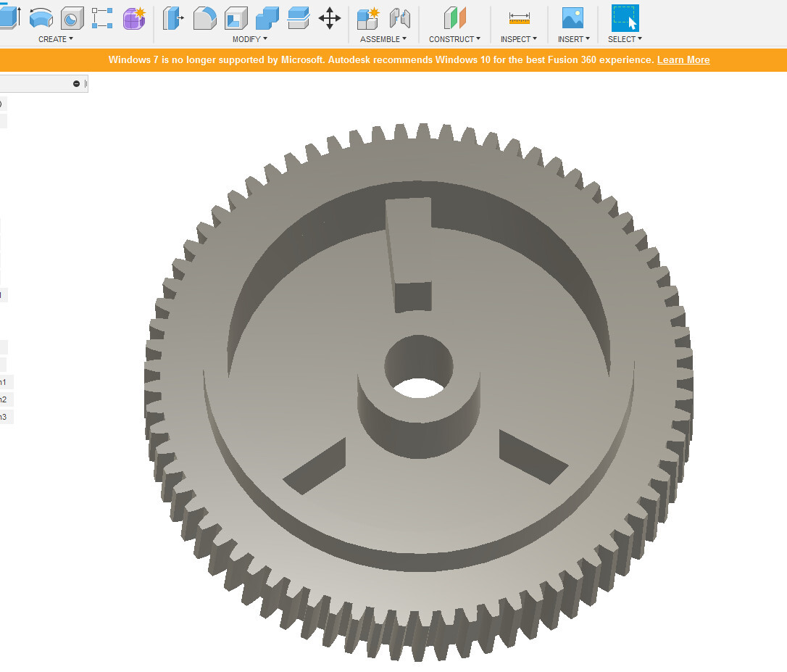Open the CONSTRUCT menu
787x672 pixels.
[x=454, y=39]
